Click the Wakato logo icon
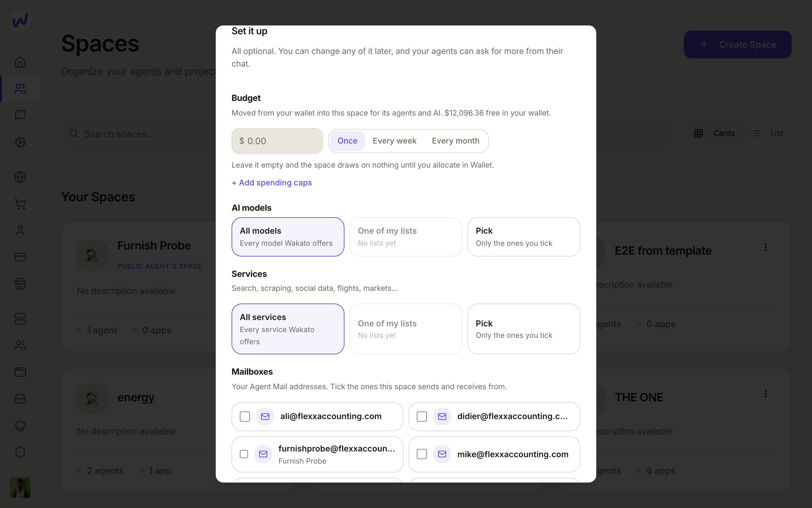Image resolution: width=812 pixels, height=508 pixels. 20,20
